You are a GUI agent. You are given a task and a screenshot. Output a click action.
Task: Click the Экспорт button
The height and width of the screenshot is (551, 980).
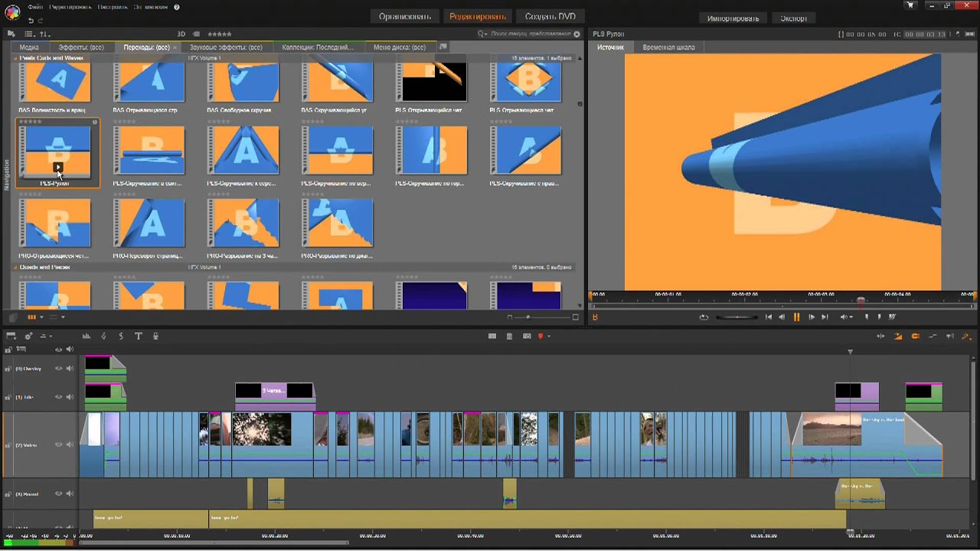tap(793, 18)
